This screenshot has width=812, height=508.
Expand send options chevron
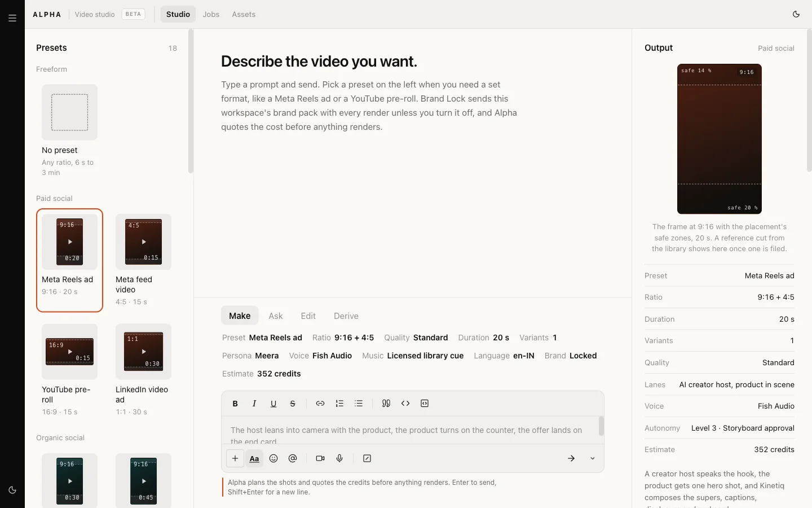pos(593,458)
